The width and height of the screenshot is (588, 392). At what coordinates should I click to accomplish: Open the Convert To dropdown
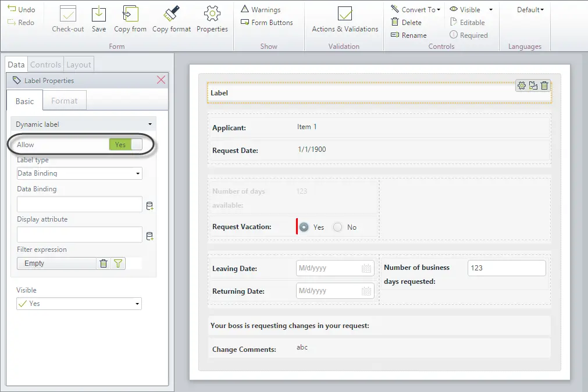415,9
